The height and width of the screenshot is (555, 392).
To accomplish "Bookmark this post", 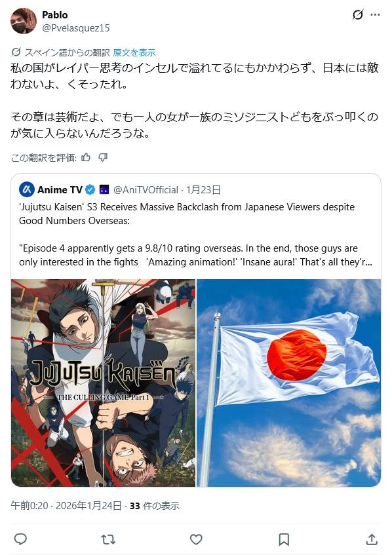I will pos(284,539).
